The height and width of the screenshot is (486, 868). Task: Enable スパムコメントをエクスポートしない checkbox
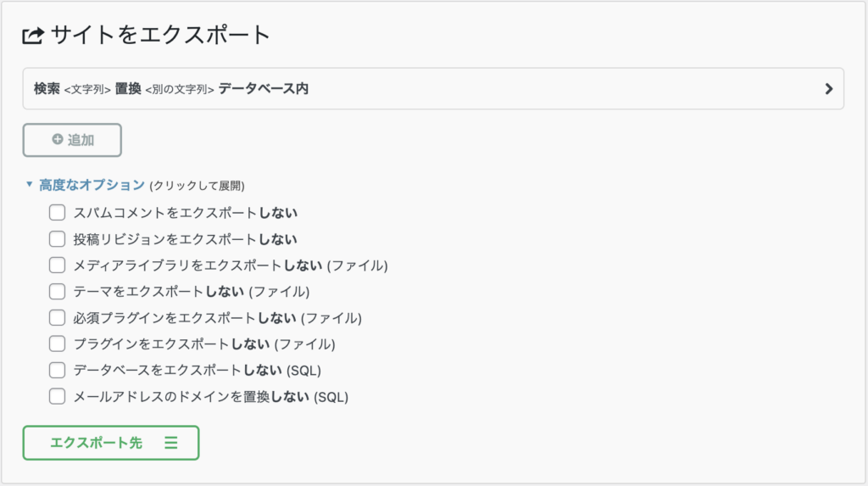coord(57,213)
